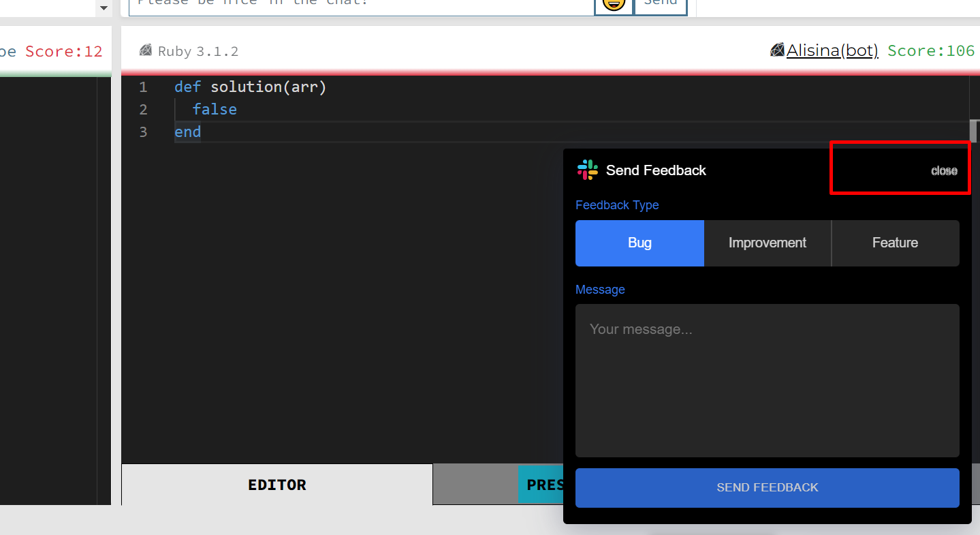This screenshot has height=535, width=980.
Task: Switch to the EDITOR tab
Action: (x=277, y=485)
